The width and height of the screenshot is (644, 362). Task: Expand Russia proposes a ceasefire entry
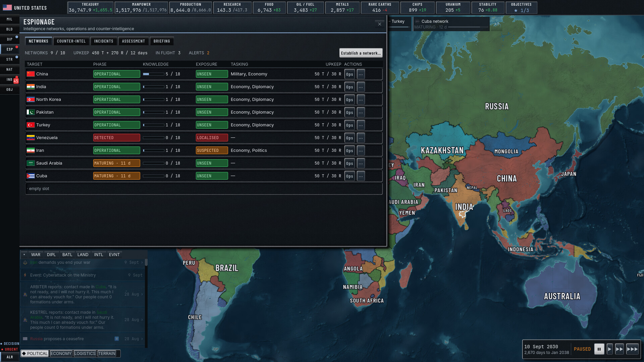coord(83,339)
